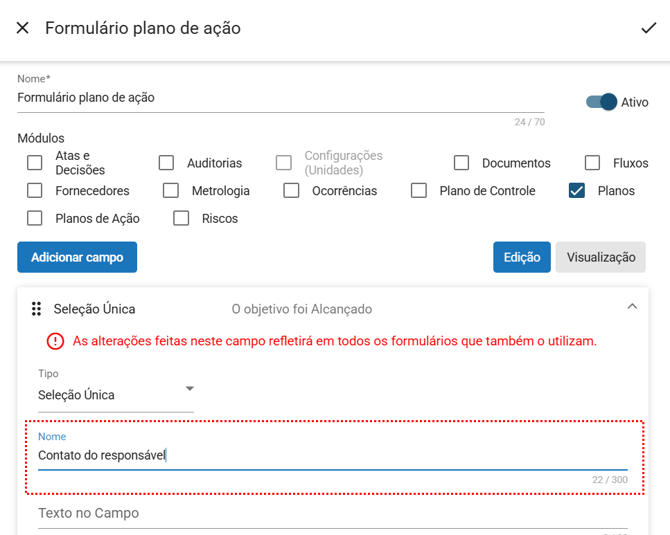
Task: Grab the drag handle next to Seleção Única
Action: tap(36, 309)
